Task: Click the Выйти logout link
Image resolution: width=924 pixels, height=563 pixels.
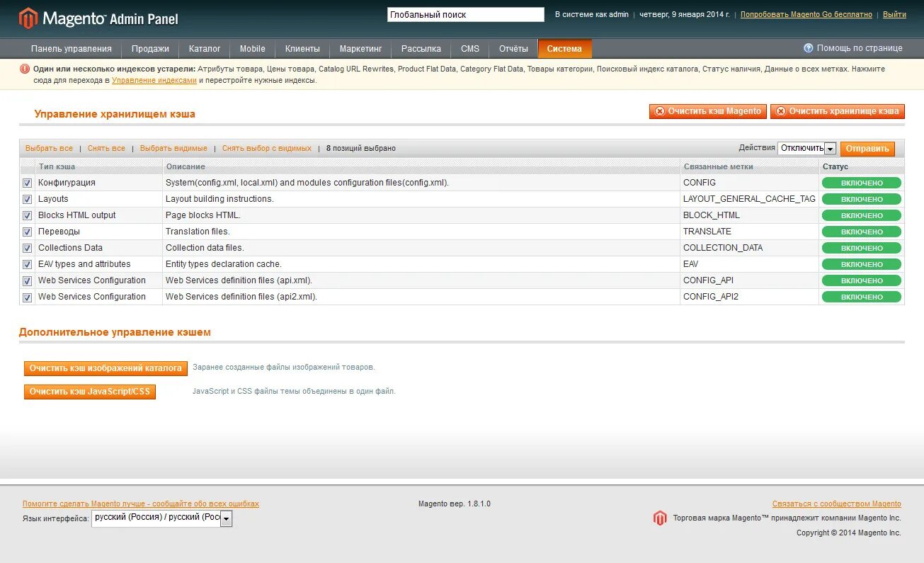Action: (894, 14)
